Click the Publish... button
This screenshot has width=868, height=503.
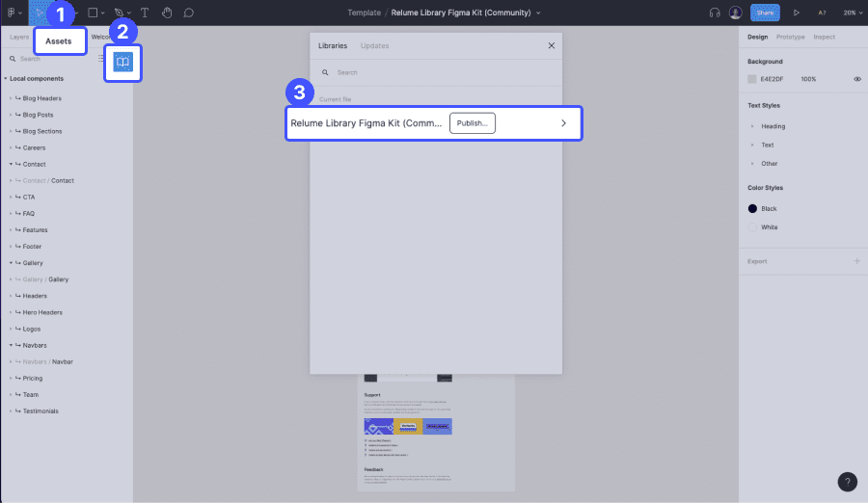473,123
